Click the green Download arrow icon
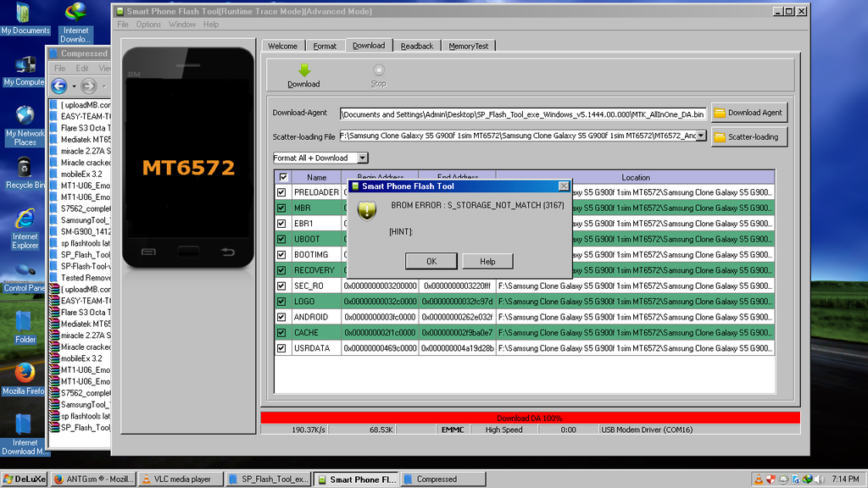This screenshot has width=868, height=488. [304, 71]
